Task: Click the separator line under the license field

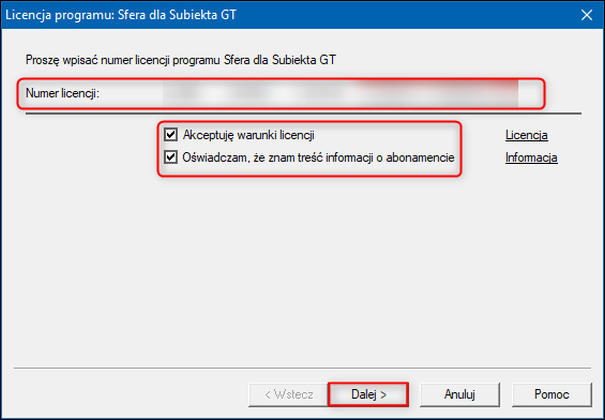Action: pos(300,114)
